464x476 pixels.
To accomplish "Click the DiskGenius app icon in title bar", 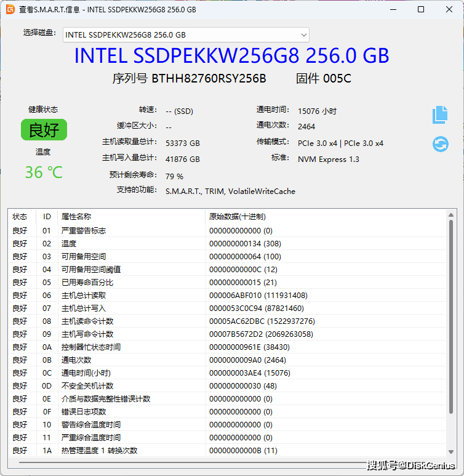I will [x=10, y=9].
